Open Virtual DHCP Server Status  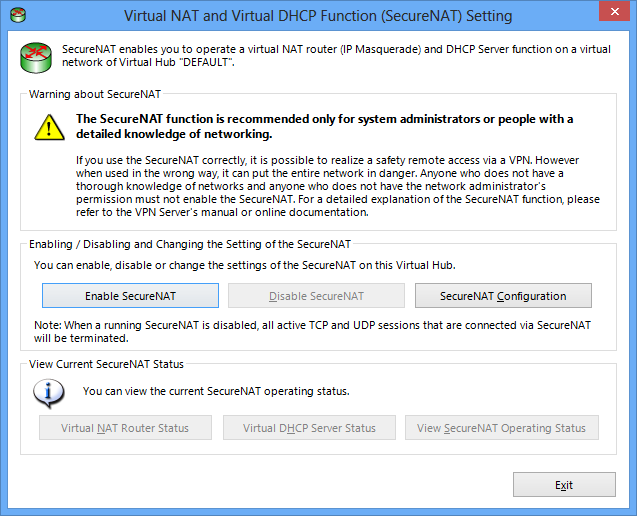309,428
